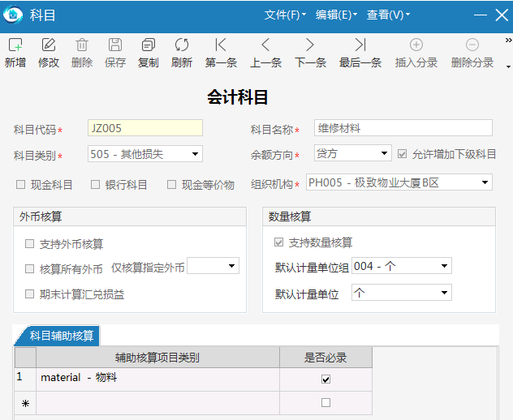Check 是否必录 box in the new row

pos(325,402)
